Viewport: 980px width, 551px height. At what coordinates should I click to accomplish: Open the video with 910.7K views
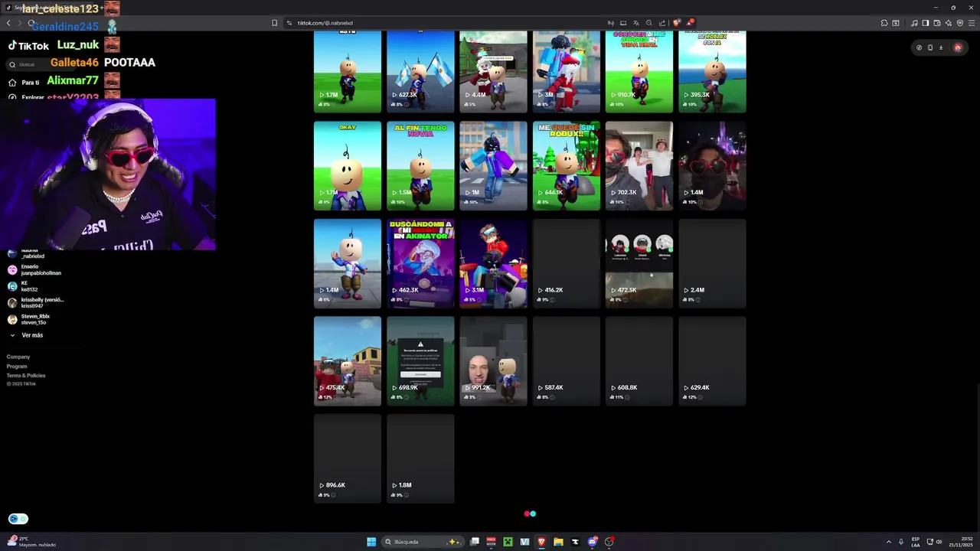tap(639, 71)
